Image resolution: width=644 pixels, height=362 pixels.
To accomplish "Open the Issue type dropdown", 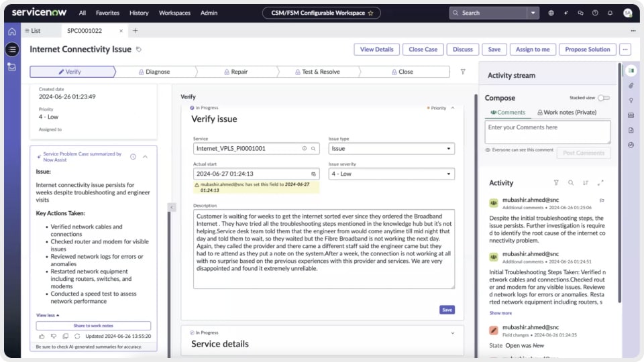I will pyautogui.click(x=391, y=149).
